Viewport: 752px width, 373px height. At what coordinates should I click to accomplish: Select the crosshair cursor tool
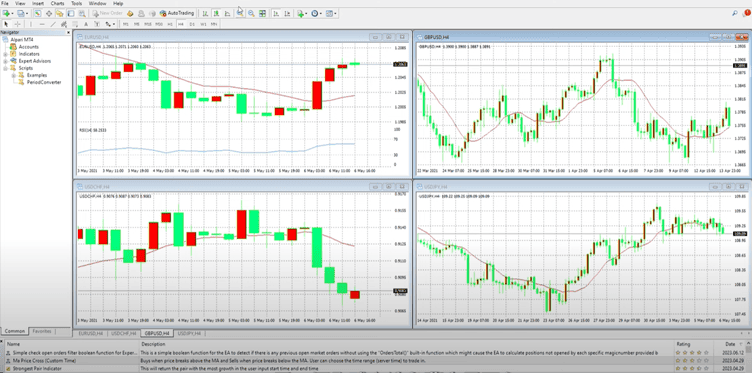(x=17, y=24)
